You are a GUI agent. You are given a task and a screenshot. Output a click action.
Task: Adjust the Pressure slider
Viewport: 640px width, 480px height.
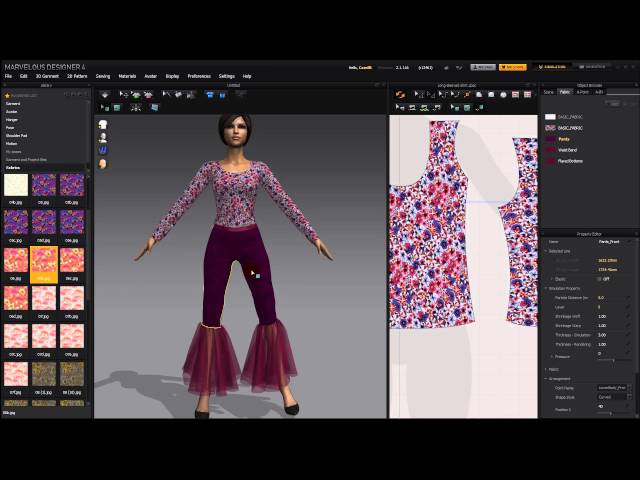click(613, 360)
